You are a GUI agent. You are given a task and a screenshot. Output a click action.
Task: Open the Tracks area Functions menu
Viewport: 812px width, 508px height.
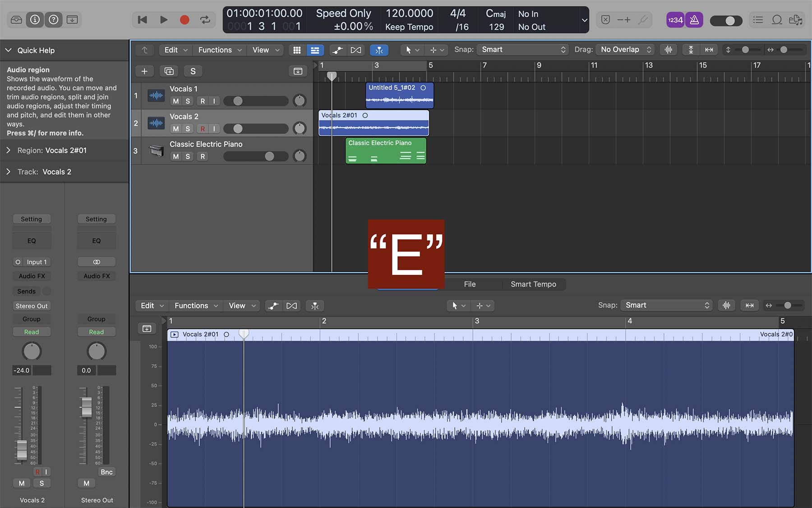pos(220,50)
